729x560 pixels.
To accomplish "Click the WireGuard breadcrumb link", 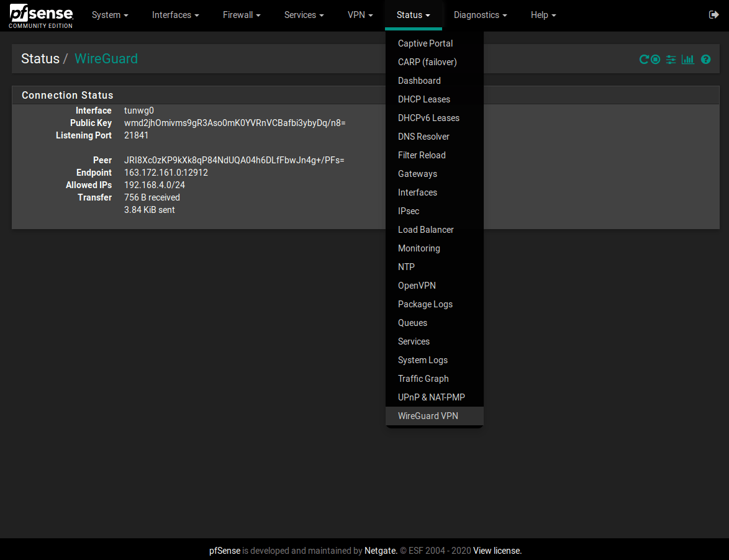I will pos(106,59).
